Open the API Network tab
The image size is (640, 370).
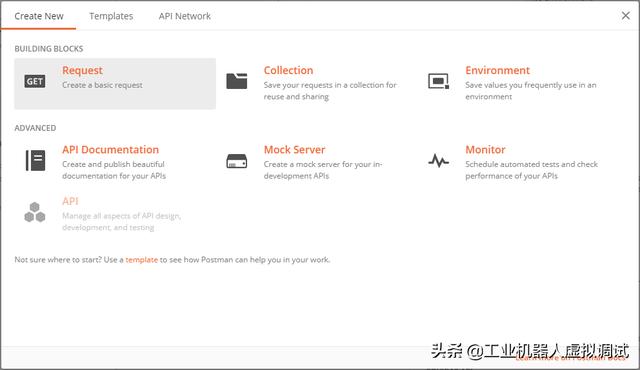tap(184, 16)
